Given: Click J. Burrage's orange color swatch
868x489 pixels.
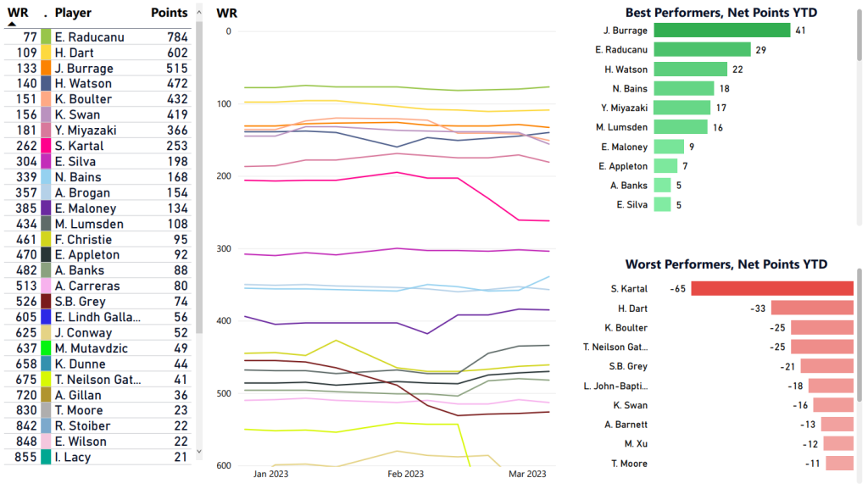Looking at the screenshot, I should click(46, 69).
